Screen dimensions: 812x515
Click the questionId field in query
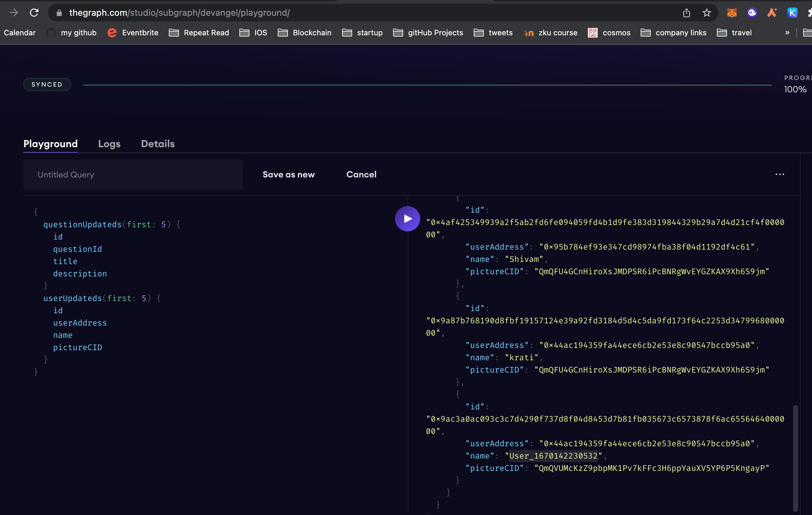[x=77, y=249]
